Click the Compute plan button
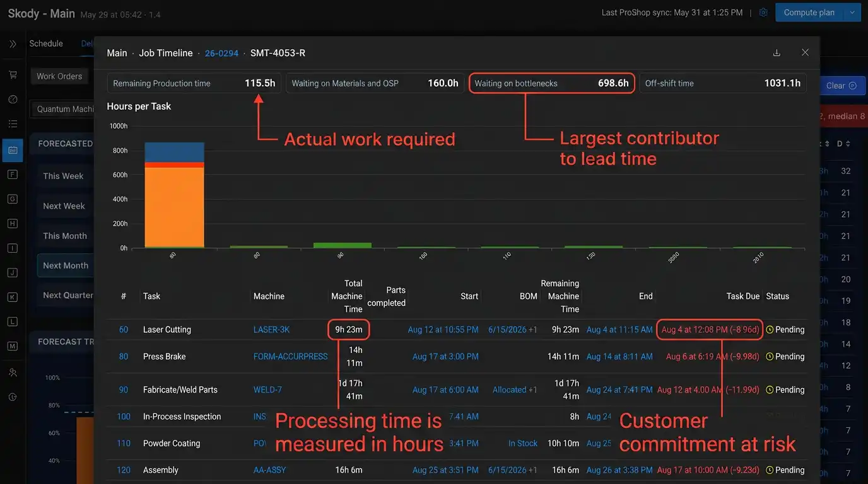This screenshot has height=484, width=868. pos(809,13)
